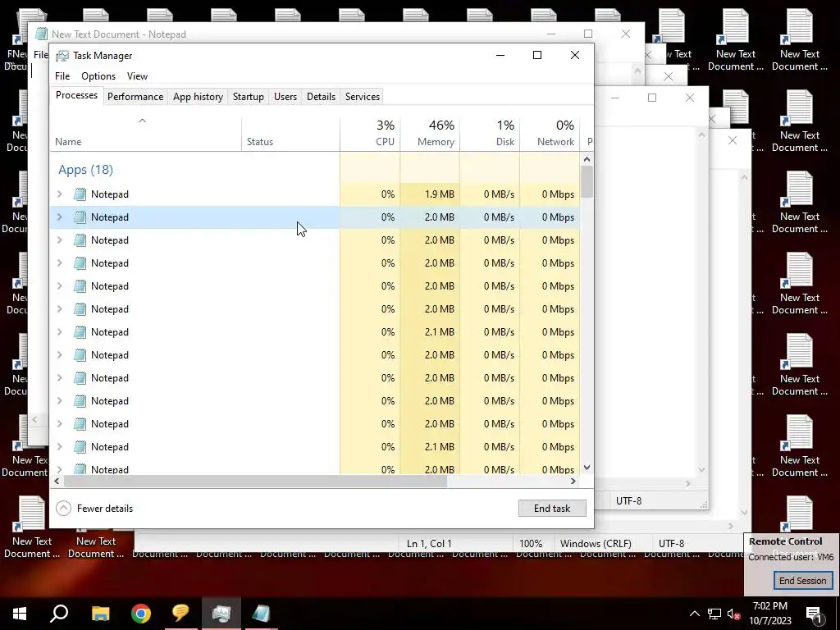
Task: Launch Google Chrome from the taskbar
Action: (x=141, y=614)
